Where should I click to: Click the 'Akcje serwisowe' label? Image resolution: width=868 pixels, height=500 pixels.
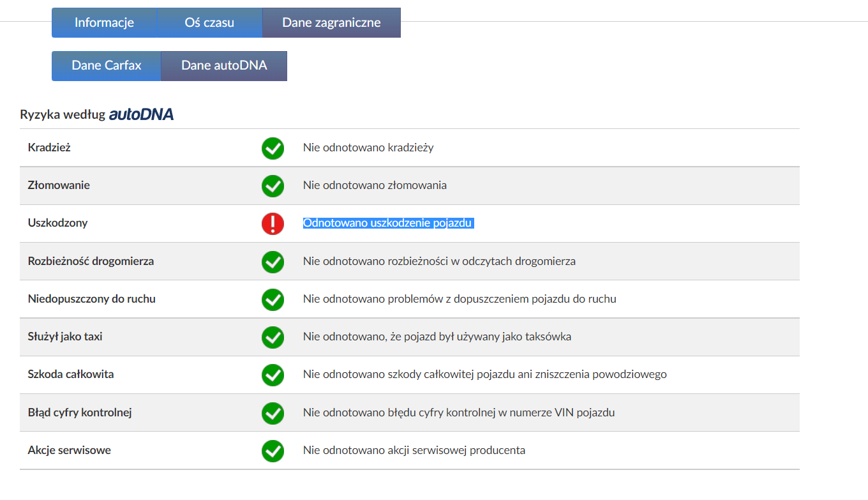pyautogui.click(x=69, y=450)
